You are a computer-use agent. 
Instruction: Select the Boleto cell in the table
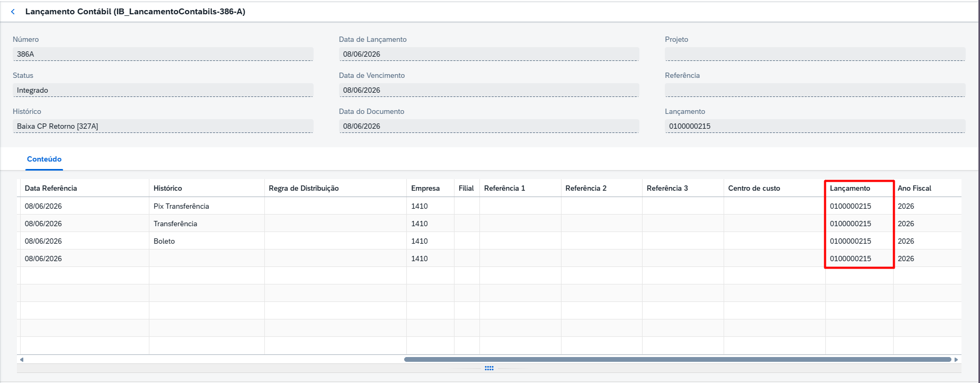tap(207, 241)
